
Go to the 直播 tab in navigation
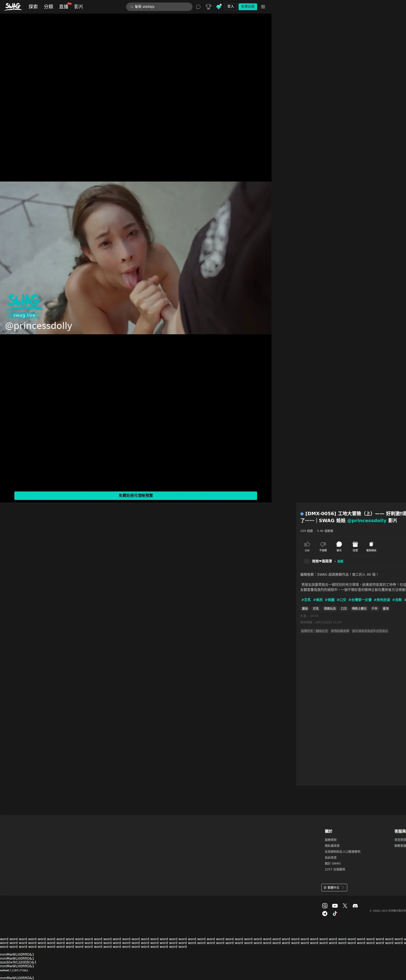click(63, 7)
